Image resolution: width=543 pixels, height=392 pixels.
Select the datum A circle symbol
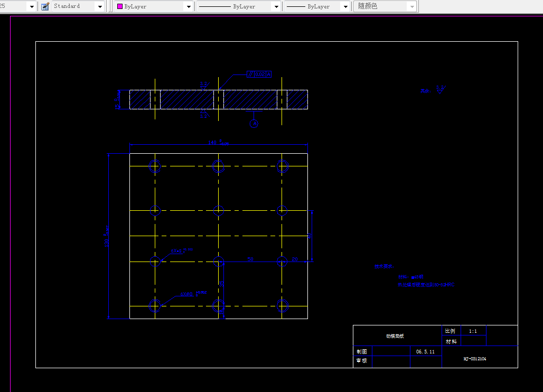[254, 123]
